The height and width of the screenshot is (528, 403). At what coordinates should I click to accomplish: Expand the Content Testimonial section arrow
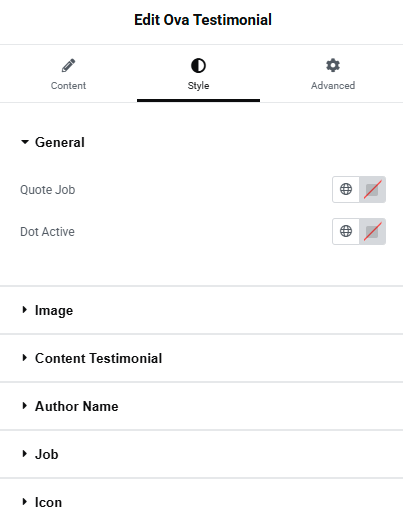[x=24, y=358]
